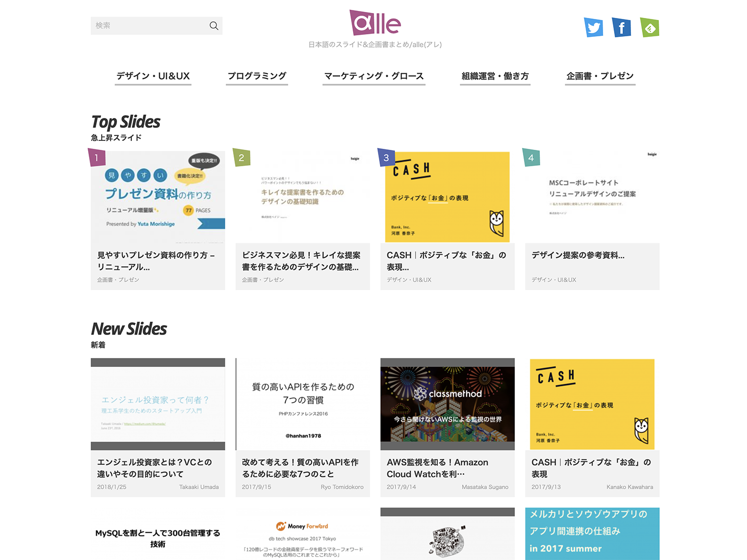This screenshot has height=560, width=747.
Task: Click title ビジネスマン必見！キレイな提案書
Action: tap(301, 261)
